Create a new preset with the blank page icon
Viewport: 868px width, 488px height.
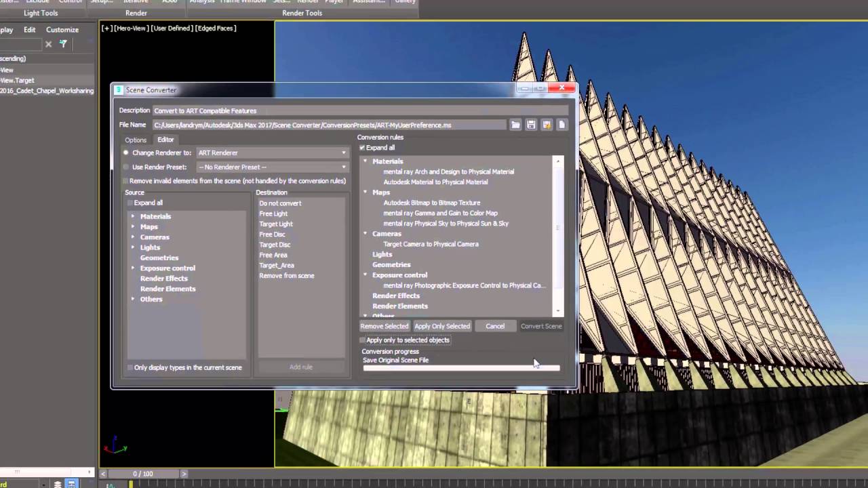click(561, 125)
